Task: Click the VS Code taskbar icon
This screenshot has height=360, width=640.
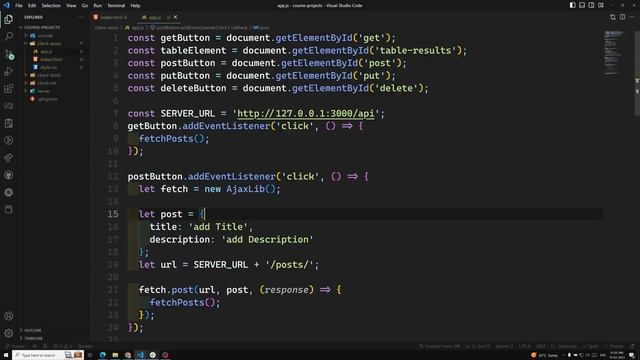Action: click(x=140, y=355)
